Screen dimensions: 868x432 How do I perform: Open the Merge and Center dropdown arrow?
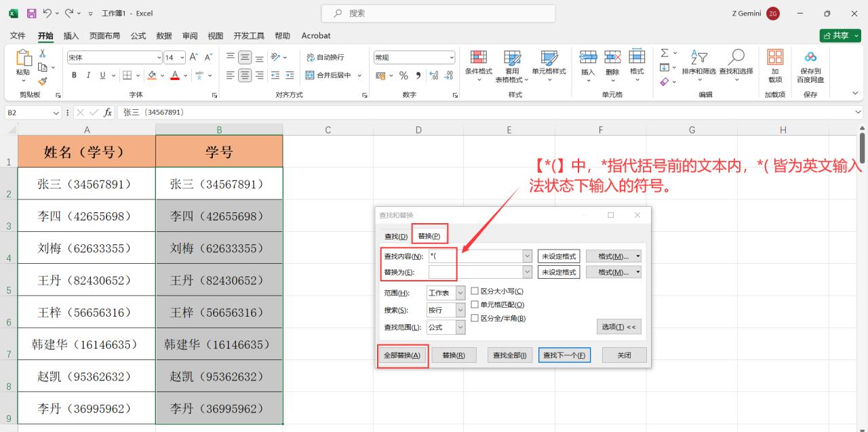tap(359, 75)
